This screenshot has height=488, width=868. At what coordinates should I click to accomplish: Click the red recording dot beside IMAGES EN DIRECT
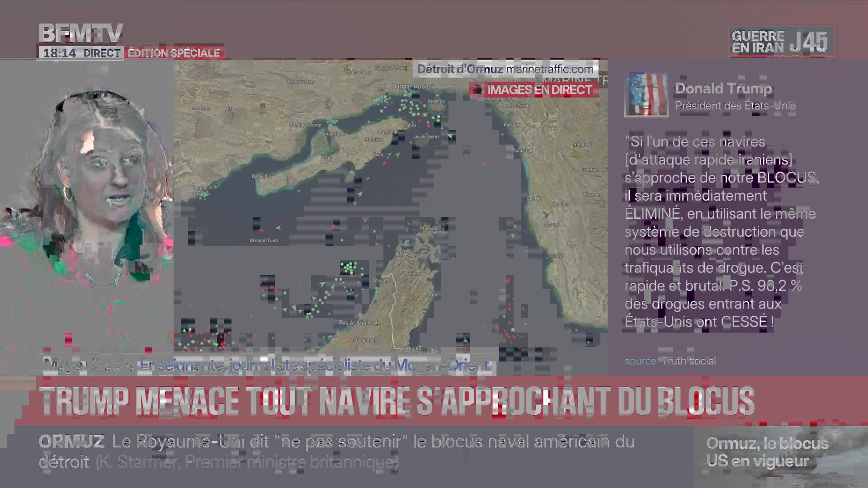click(477, 89)
